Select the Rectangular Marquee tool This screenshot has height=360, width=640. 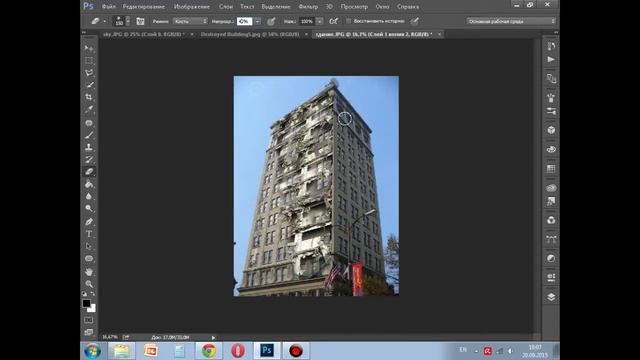point(89,61)
